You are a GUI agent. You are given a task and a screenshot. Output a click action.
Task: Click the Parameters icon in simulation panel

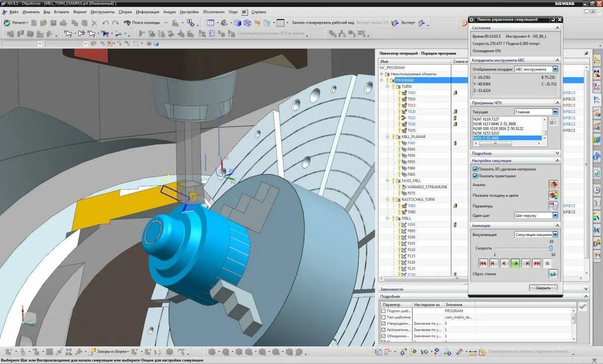pyautogui.click(x=553, y=205)
